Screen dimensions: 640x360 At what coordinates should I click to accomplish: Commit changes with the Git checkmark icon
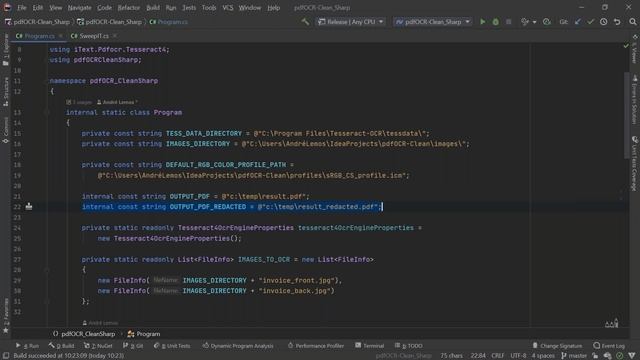[x=590, y=22]
